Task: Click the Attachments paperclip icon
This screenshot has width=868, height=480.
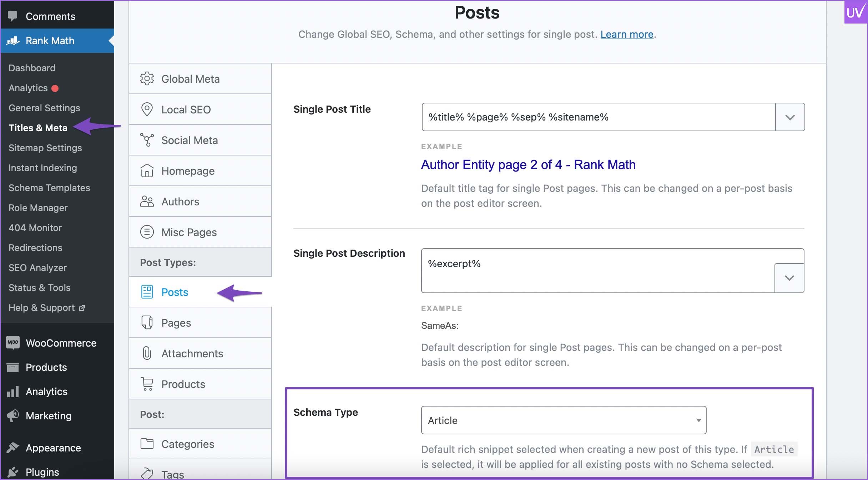Action: click(x=147, y=353)
